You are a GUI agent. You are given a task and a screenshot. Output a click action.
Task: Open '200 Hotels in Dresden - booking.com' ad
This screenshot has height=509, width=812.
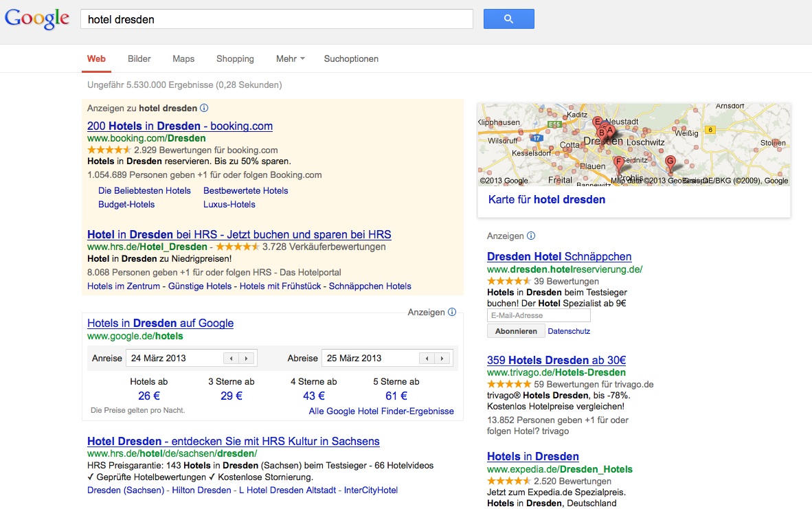180,126
